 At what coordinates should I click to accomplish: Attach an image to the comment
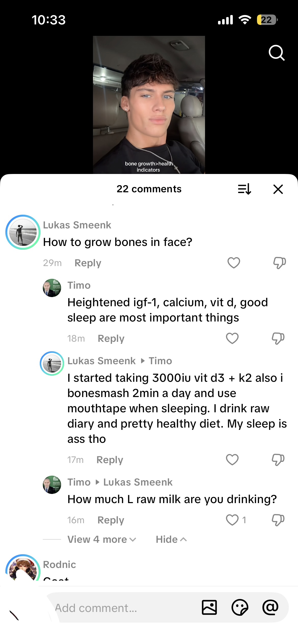[x=209, y=607]
